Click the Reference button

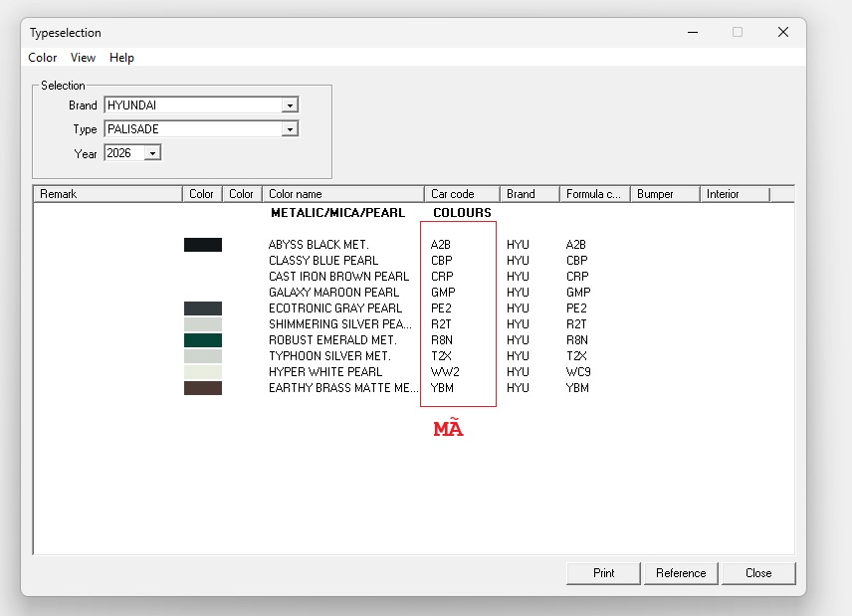[x=681, y=573]
